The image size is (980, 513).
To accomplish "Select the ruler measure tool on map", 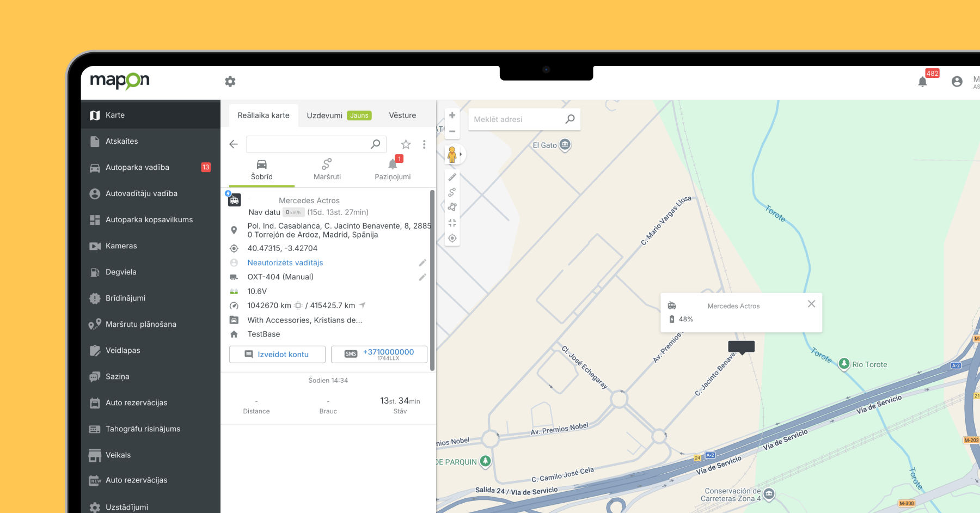I will [452, 177].
